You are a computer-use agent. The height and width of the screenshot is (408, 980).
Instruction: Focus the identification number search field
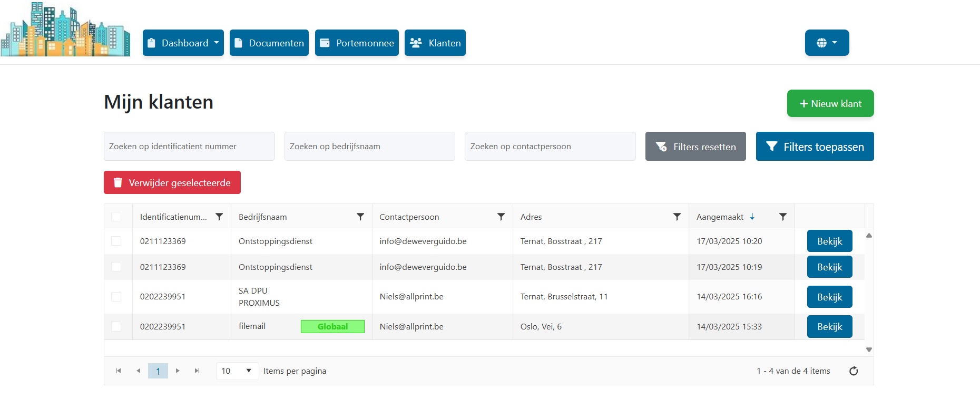(189, 146)
